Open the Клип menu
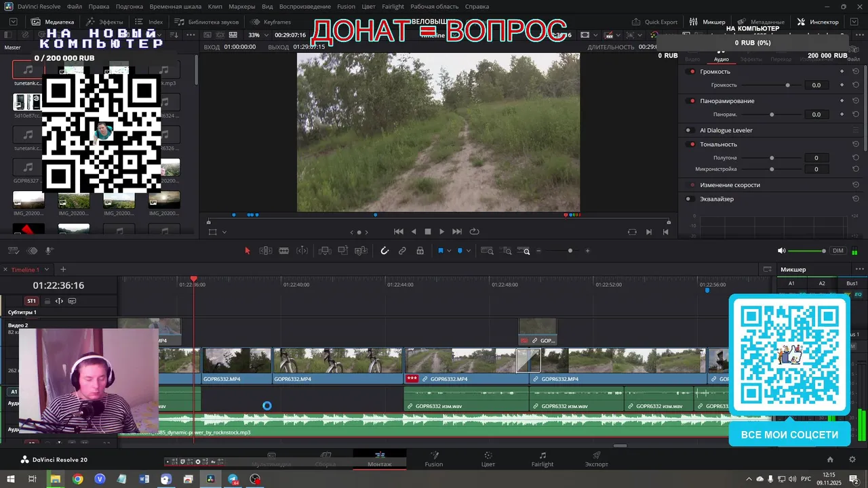 click(x=215, y=7)
